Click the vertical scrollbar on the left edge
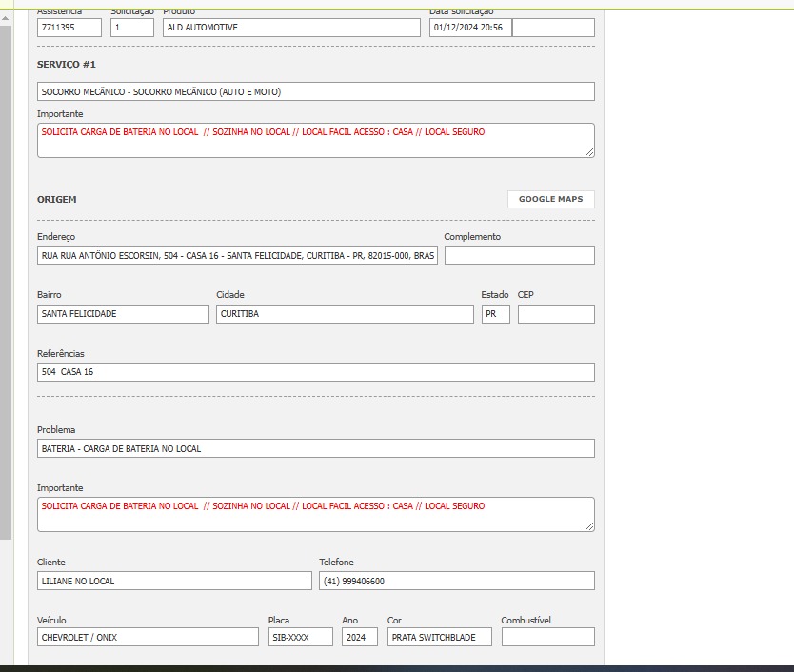This screenshot has width=794, height=672. tap(6, 286)
